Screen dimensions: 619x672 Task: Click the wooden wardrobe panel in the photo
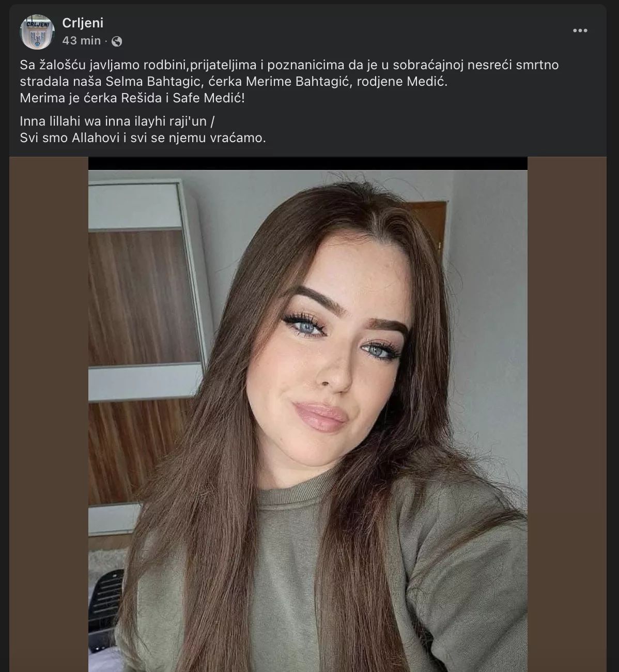pyautogui.click(x=137, y=295)
